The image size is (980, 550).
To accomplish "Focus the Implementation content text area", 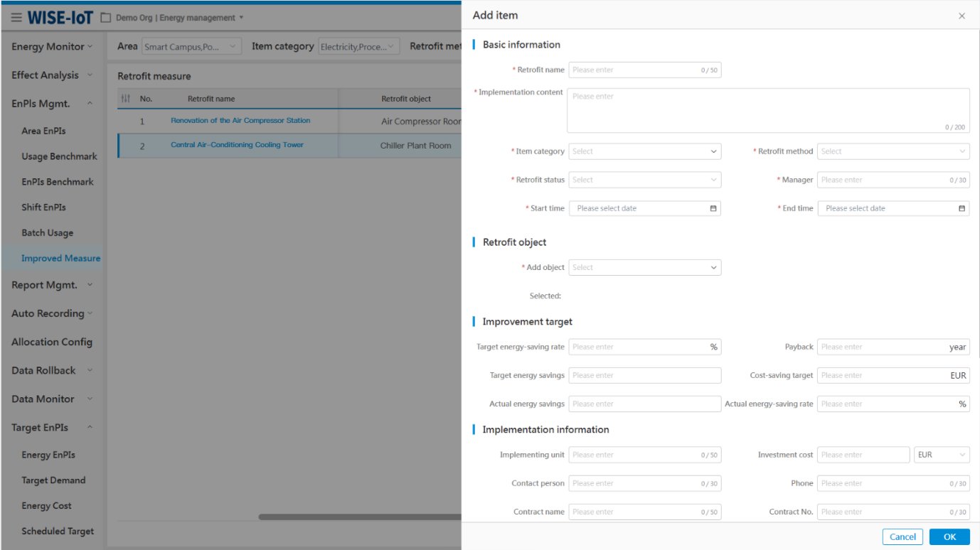I will (x=768, y=110).
